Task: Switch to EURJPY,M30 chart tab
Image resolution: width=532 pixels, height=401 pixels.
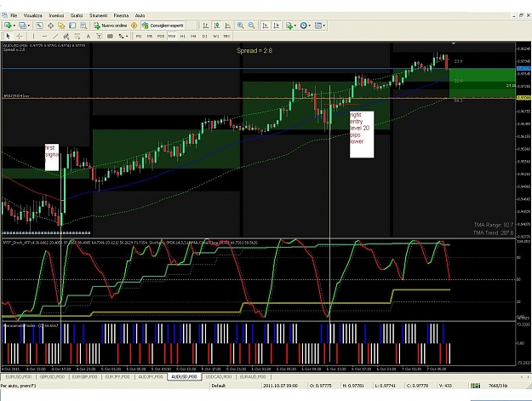Action: tap(117, 377)
